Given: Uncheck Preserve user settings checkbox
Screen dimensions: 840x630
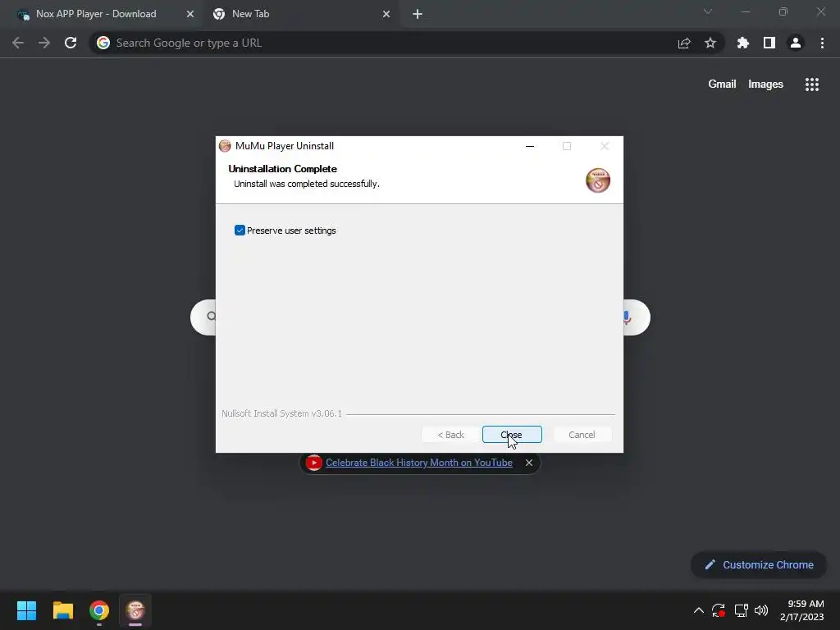Looking at the screenshot, I should 240,231.
